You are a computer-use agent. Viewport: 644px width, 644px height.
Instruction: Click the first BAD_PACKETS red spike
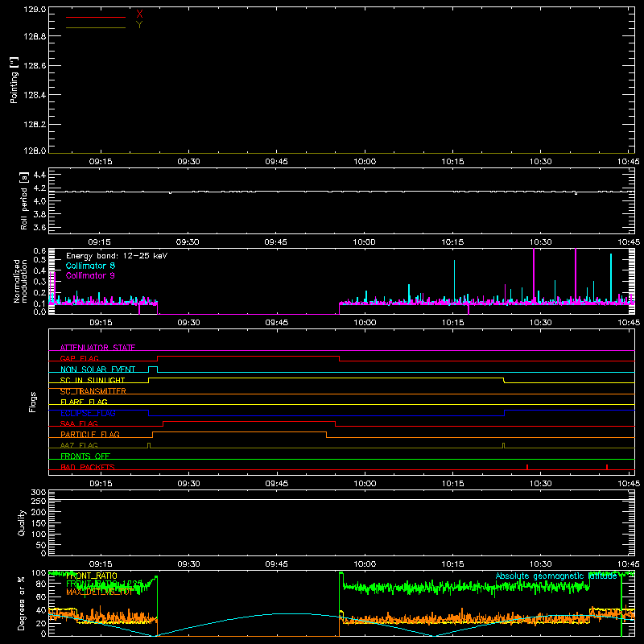tap(527, 467)
